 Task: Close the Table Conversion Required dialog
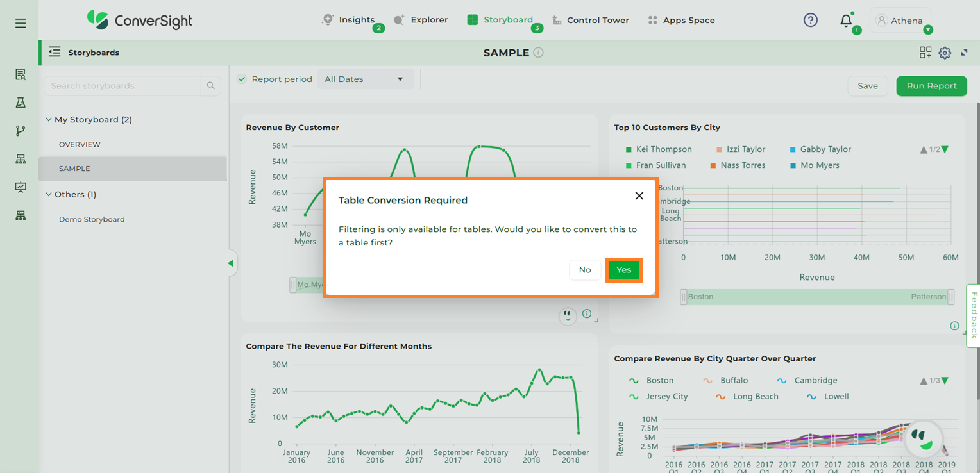coord(639,196)
